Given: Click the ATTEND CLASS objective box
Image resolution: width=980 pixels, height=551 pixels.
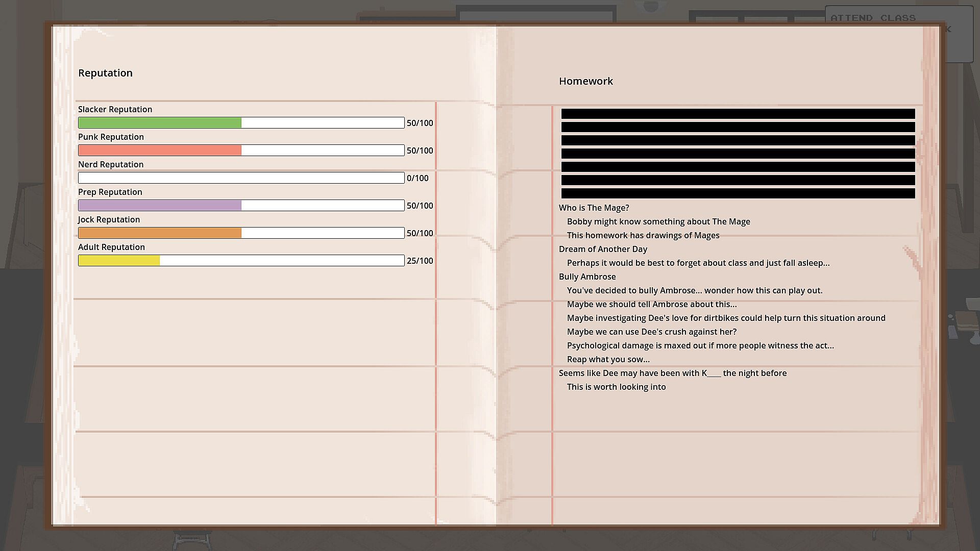Looking at the screenshot, I should 873,18.
